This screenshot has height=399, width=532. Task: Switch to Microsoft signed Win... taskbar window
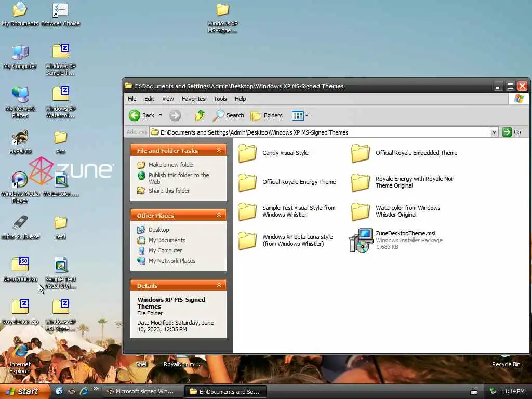[142, 392]
